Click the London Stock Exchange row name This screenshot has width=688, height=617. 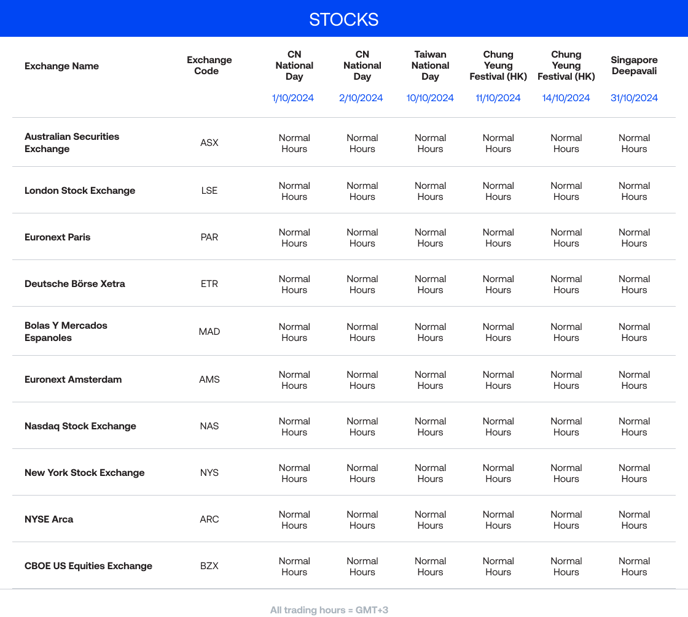[x=79, y=190]
